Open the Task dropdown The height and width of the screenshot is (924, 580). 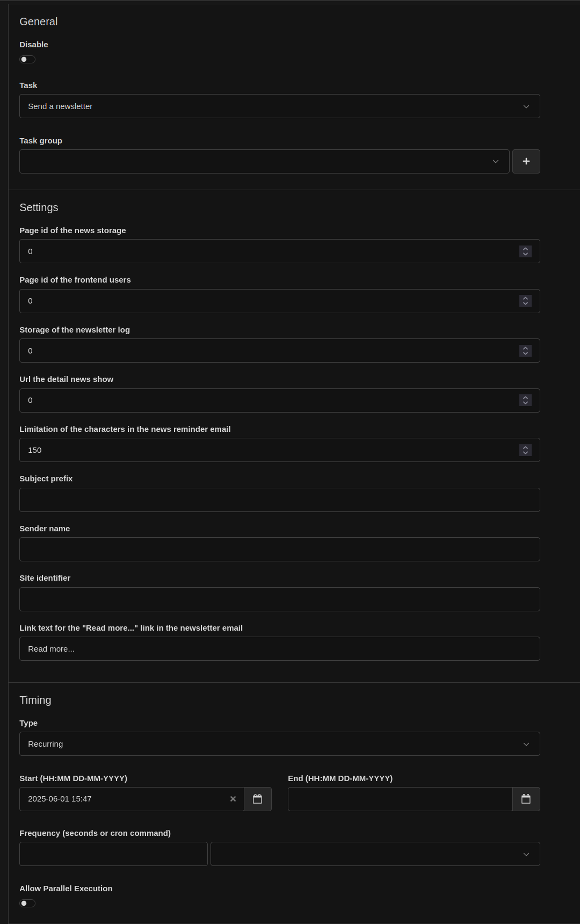[x=279, y=106]
